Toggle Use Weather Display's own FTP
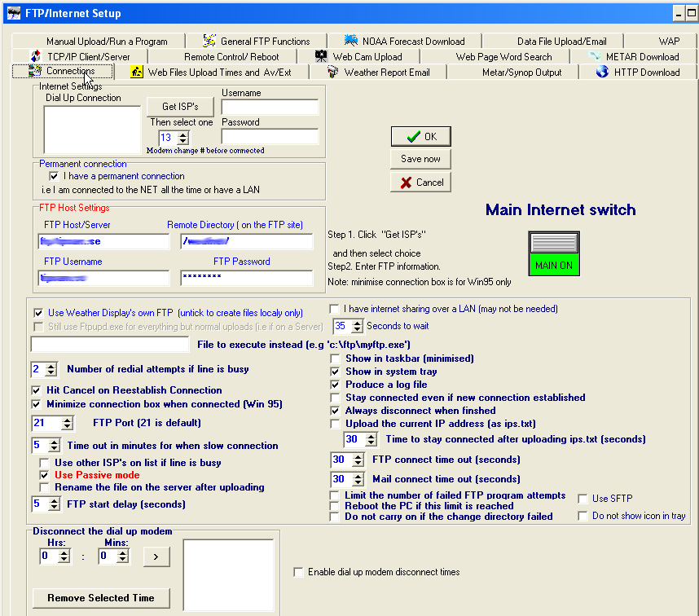This screenshot has width=699, height=616. point(38,313)
